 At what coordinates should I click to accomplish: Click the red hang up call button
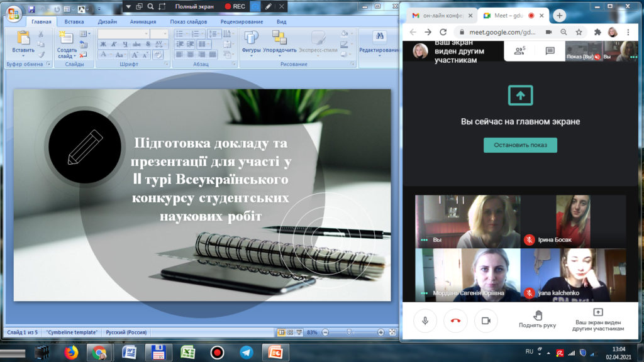point(455,321)
